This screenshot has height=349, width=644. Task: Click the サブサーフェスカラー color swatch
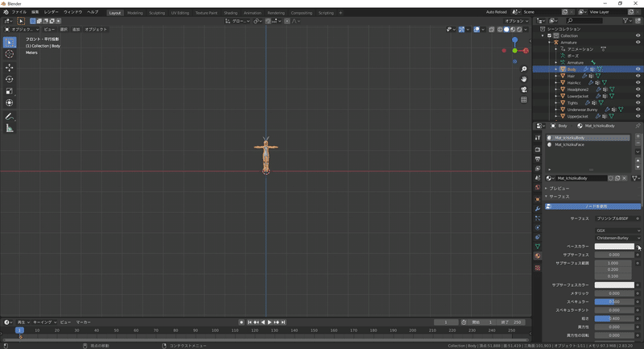pyautogui.click(x=614, y=285)
